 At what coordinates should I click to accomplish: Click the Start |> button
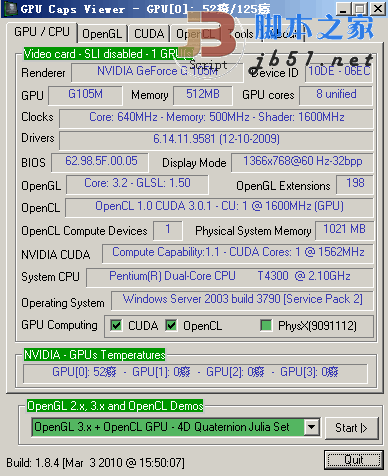click(351, 428)
